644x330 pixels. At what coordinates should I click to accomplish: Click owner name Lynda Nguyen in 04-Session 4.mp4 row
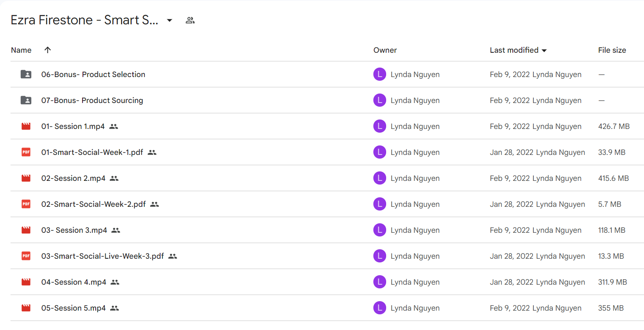pyautogui.click(x=415, y=282)
